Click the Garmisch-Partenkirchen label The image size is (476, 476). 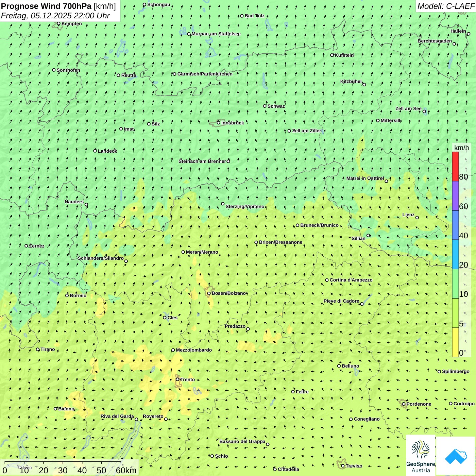[205, 74]
